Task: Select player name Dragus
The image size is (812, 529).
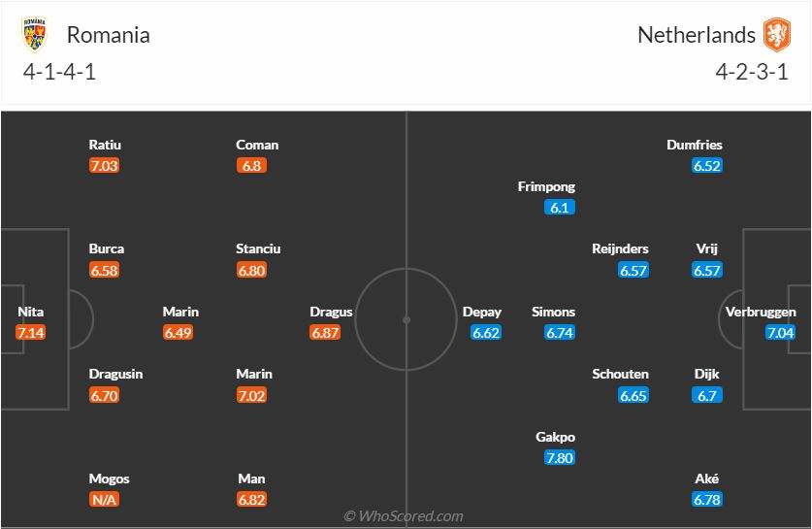Action: (331, 312)
